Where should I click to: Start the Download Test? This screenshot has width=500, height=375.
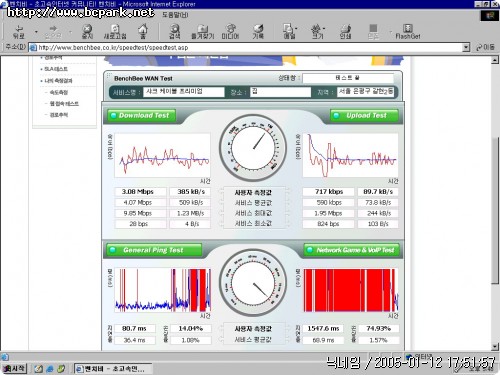(141, 115)
